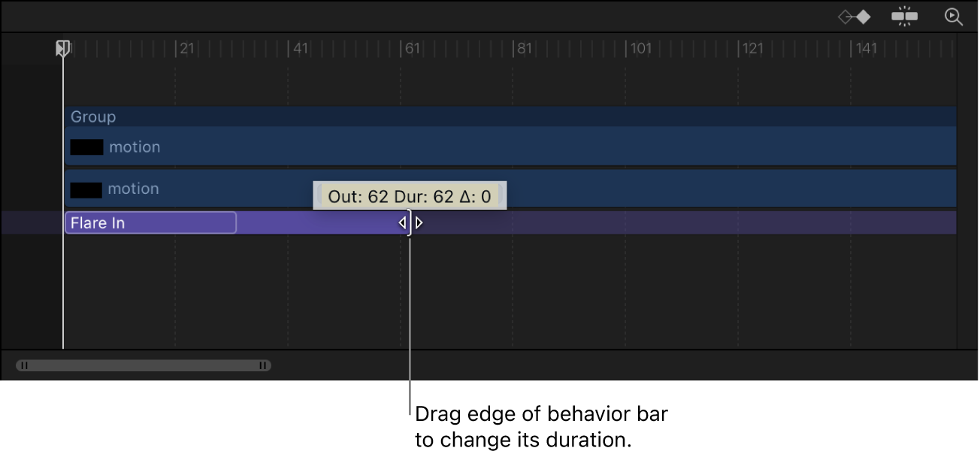Viewport: 980px width, 460px height.
Task: Select the Group track in the timeline
Action: 301,117
